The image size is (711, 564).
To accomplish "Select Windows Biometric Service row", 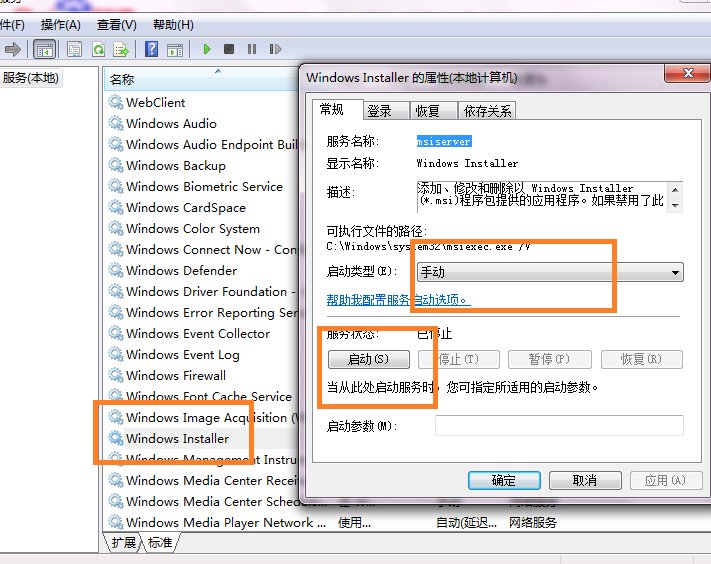I will click(204, 186).
